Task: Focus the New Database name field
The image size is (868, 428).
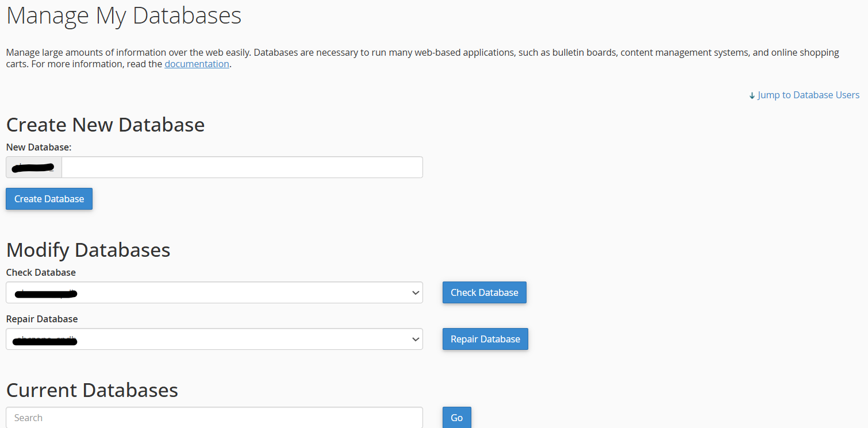Action: point(241,167)
